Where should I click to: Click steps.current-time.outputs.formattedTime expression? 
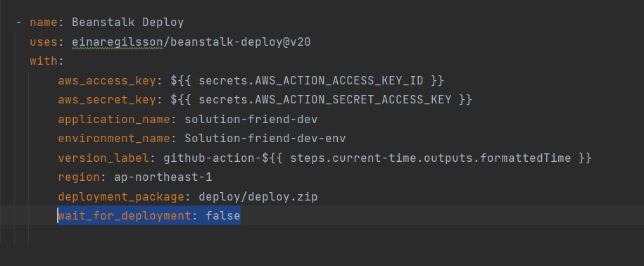(x=430, y=158)
